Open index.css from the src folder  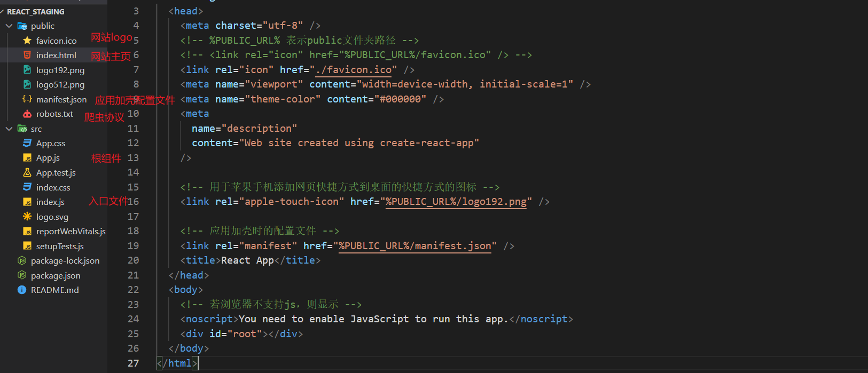point(53,187)
